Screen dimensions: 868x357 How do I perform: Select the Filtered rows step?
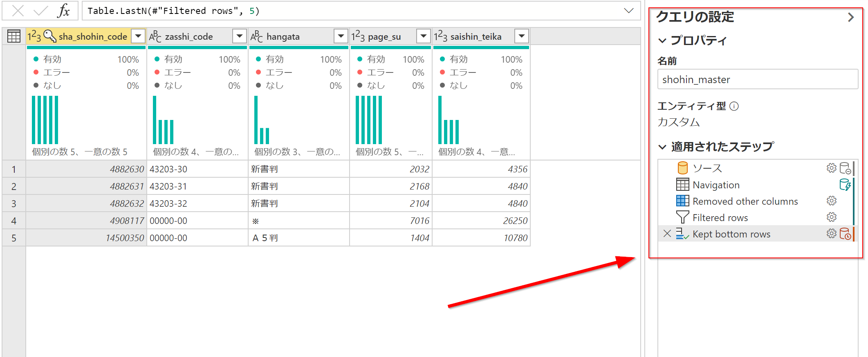coord(720,218)
